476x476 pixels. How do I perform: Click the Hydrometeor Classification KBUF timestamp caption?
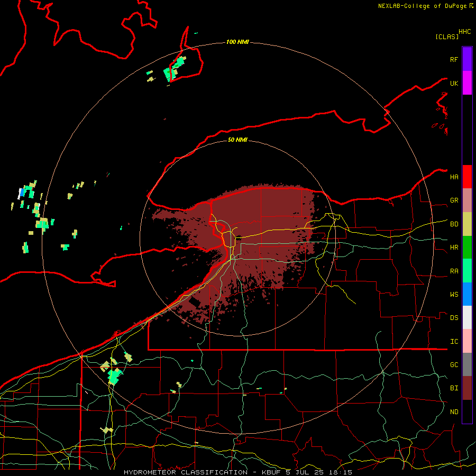click(238, 472)
